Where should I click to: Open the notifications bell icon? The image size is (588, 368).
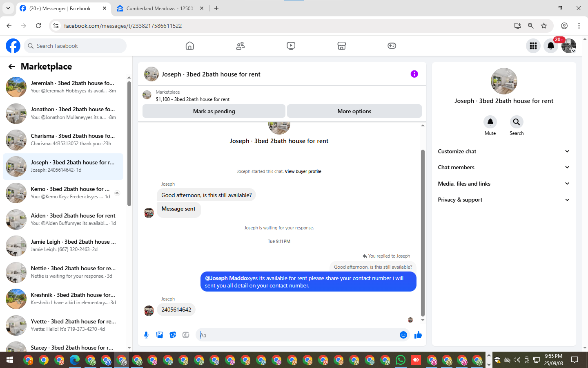(x=551, y=46)
